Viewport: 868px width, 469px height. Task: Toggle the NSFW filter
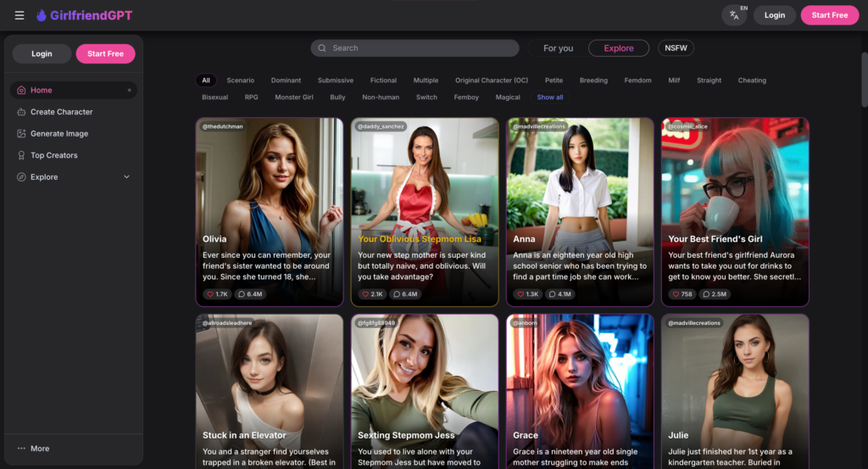(x=676, y=48)
